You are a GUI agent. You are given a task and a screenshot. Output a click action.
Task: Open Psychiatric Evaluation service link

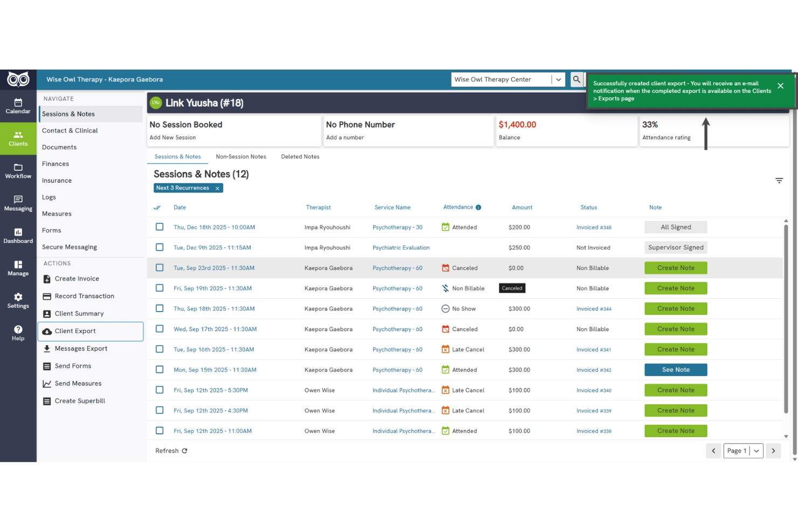coord(401,248)
